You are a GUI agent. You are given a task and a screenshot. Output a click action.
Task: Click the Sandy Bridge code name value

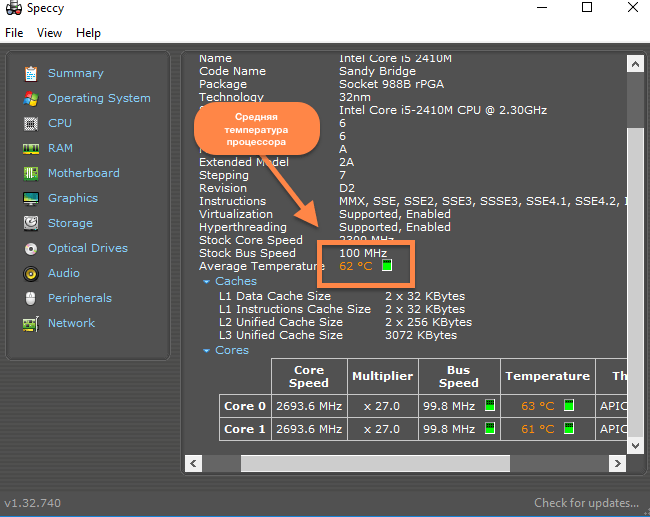(x=377, y=71)
